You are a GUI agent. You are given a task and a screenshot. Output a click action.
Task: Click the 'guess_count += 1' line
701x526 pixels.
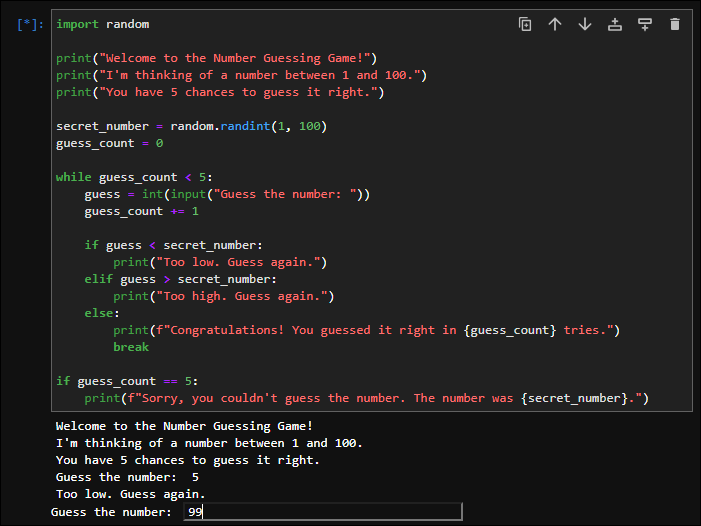click(142, 211)
